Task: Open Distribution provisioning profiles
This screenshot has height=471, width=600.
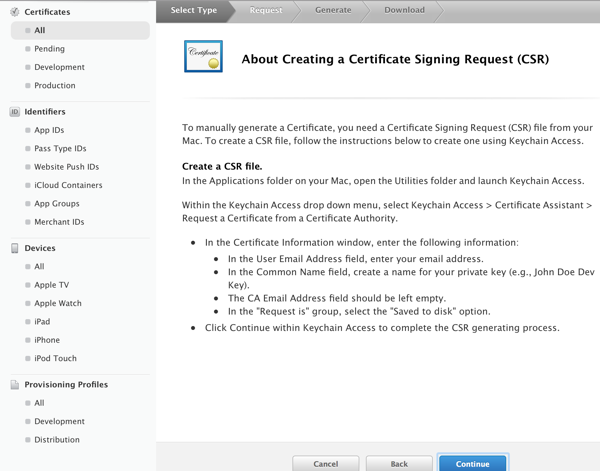Action: 57,440
